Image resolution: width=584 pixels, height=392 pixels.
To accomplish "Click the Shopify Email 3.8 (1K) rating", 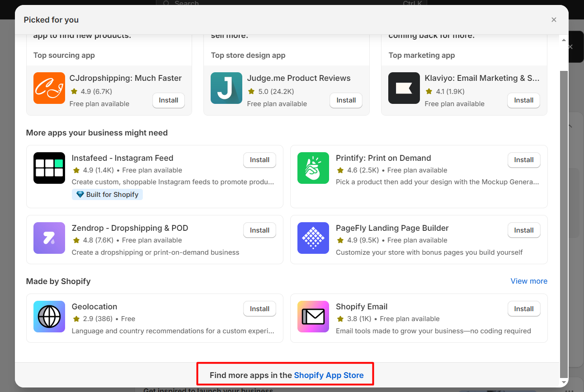I will pos(354,319).
